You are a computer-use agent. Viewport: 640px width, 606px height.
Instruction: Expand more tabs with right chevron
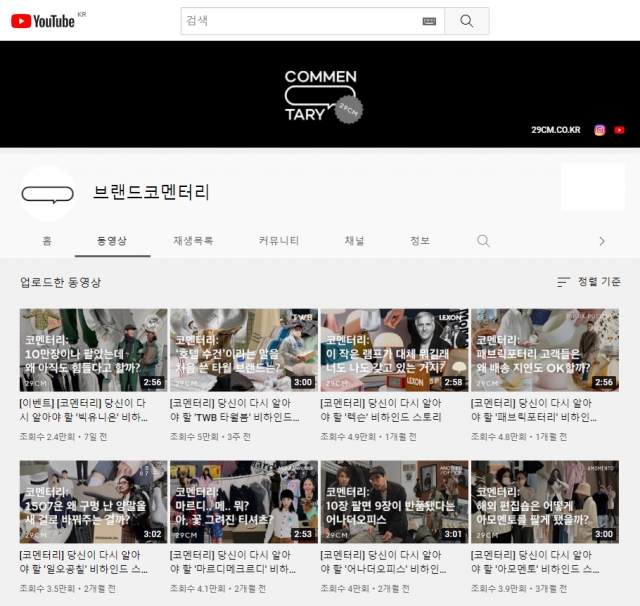(x=602, y=241)
